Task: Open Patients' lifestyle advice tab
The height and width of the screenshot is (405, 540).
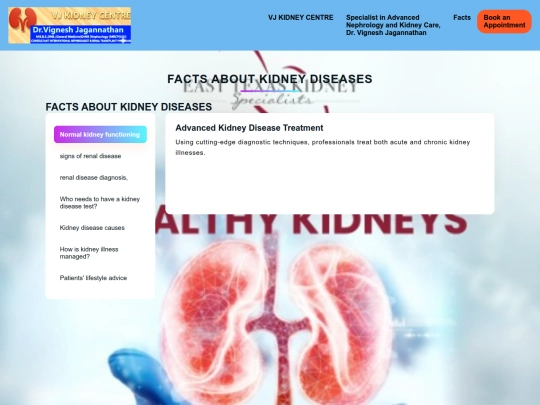Action: 100,278
